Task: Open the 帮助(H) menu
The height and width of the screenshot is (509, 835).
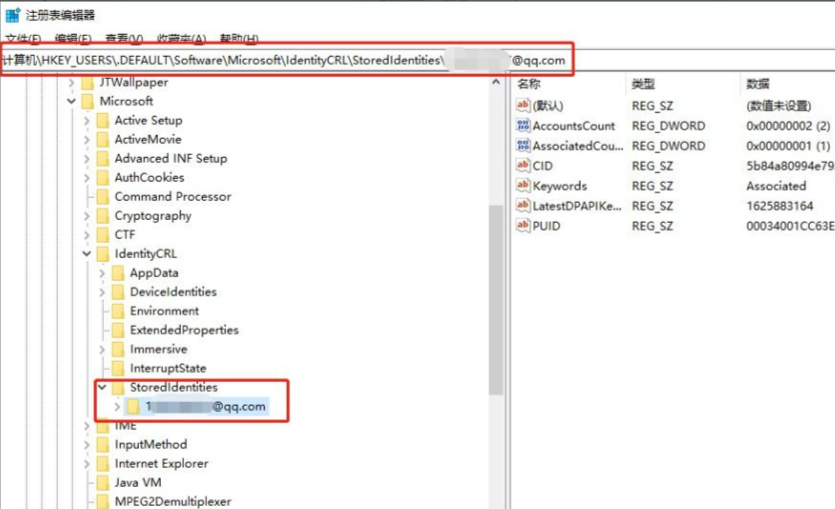Action: click(239, 39)
